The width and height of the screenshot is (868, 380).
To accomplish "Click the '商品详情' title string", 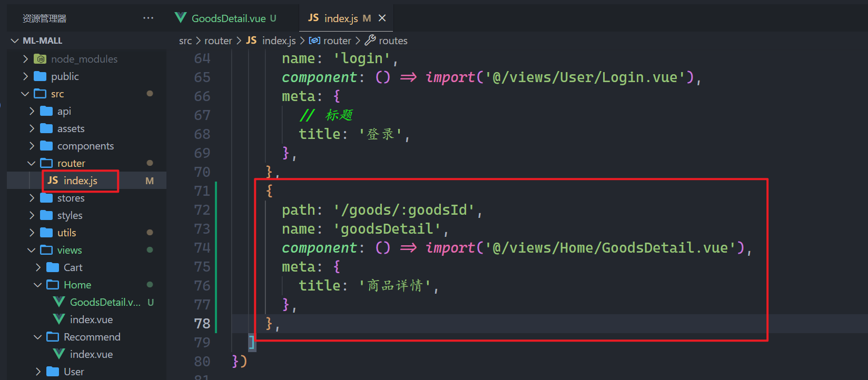I will point(395,285).
